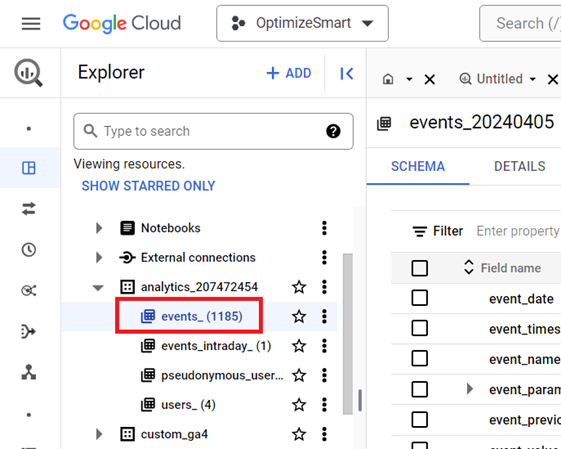Collapse the analytics_207472454 dataset
The width and height of the screenshot is (561, 449).
pyautogui.click(x=98, y=287)
